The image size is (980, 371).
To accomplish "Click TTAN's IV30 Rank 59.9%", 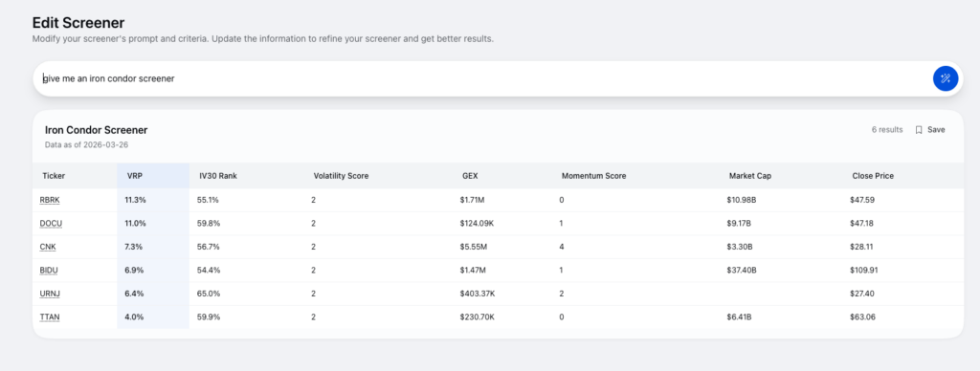I will coord(209,317).
